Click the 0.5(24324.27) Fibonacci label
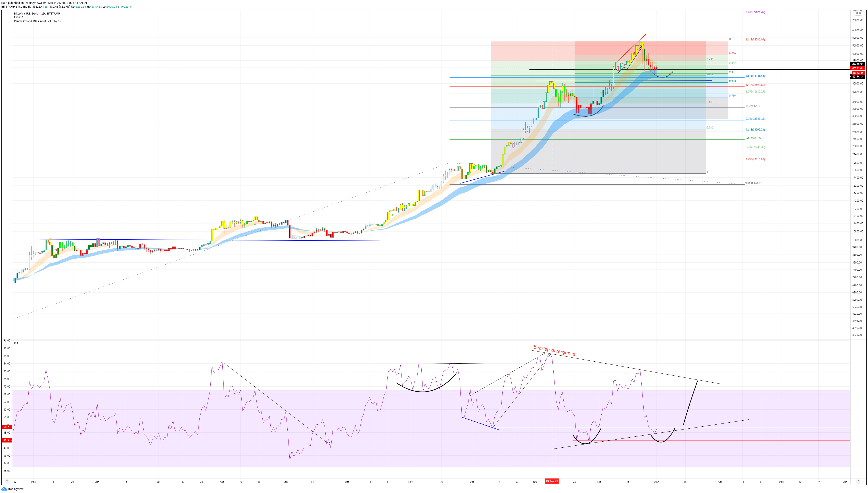Viewport: 868px width, 493px height. (x=754, y=138)
